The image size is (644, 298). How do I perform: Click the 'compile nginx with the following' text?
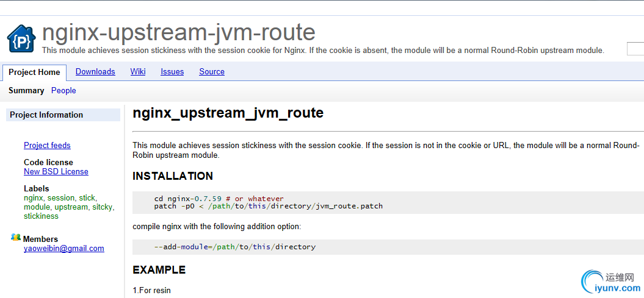click(x=217, y=226)
